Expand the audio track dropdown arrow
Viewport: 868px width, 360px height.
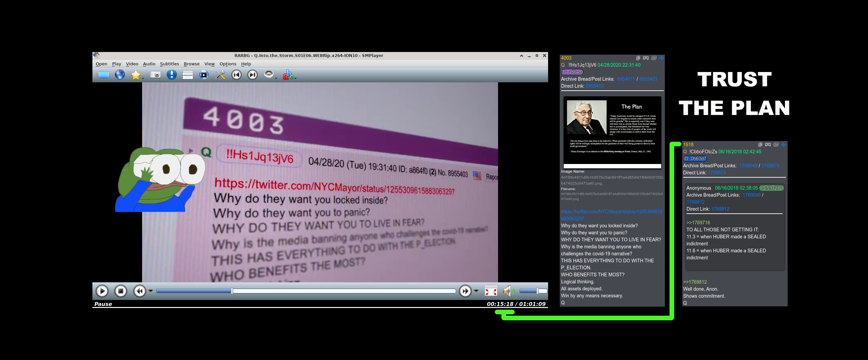point(276,78)
